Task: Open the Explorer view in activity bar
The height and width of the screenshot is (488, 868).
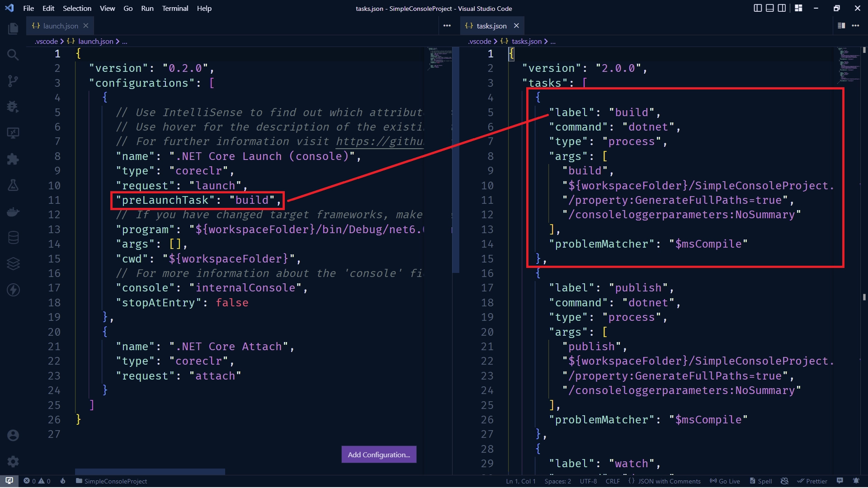Action: (13, 28)
